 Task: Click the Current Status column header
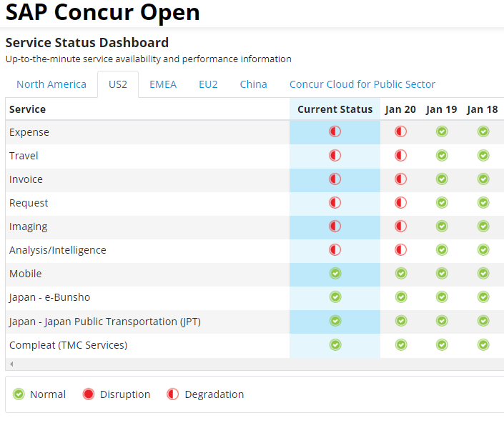pyautogui.click(x=335, y=109)
